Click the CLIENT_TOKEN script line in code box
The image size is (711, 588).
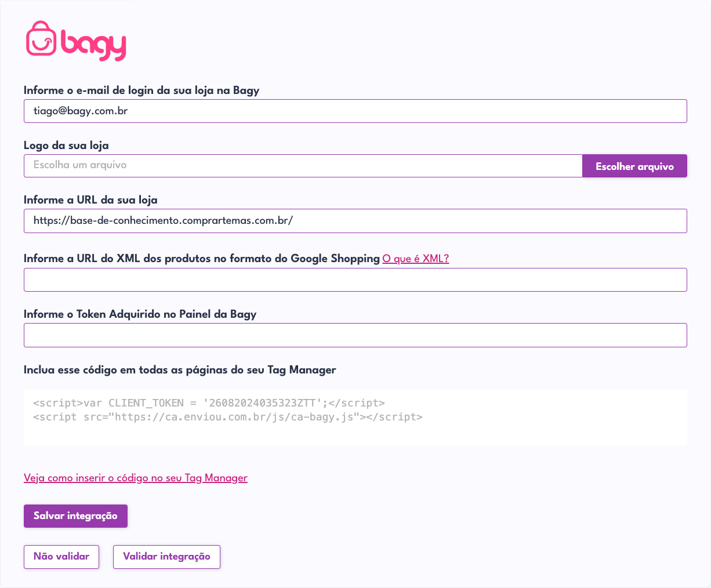(209, 403)
